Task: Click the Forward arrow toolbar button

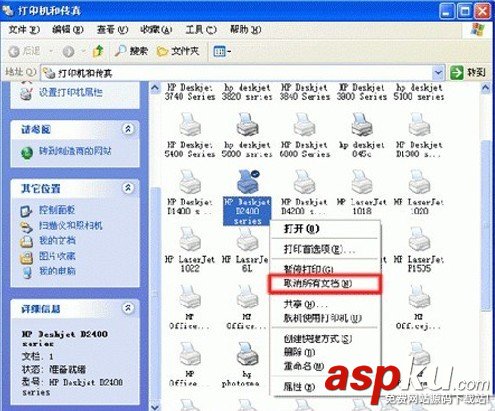Action: tap(68, 51)
